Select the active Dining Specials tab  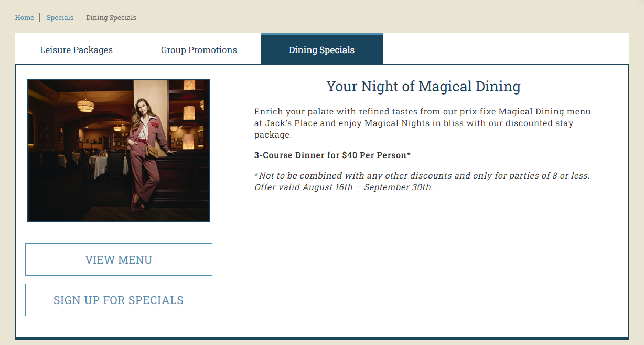(321, 50)
